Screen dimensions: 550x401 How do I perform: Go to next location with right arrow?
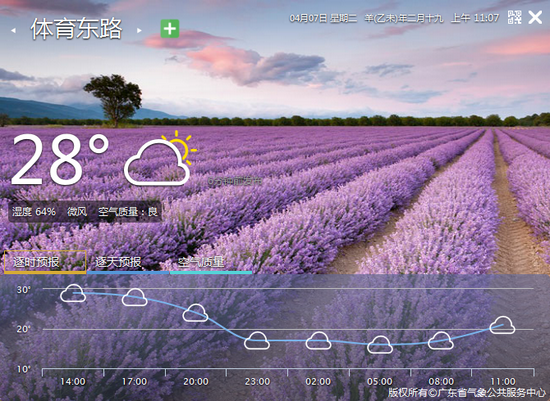(x=139, y=31)
